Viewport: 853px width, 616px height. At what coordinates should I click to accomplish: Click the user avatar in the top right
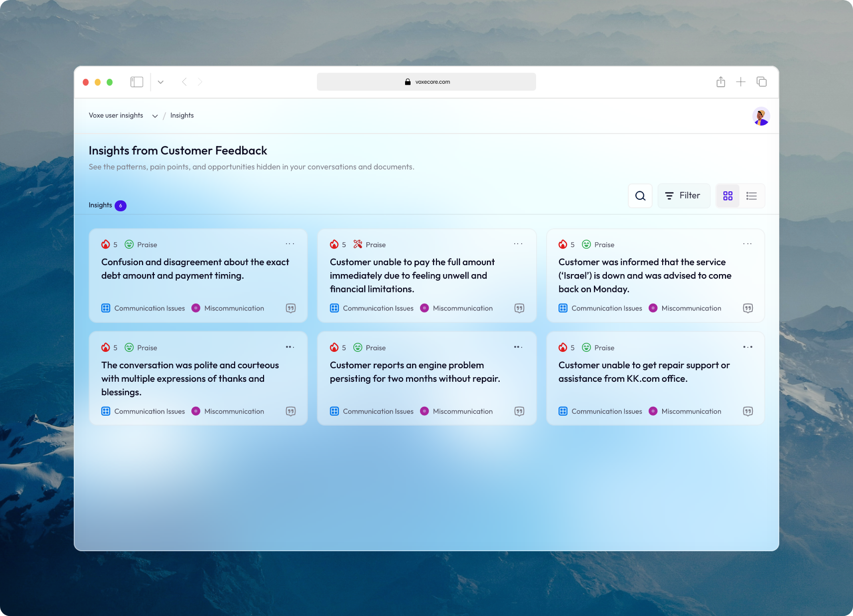click(761, 116)
